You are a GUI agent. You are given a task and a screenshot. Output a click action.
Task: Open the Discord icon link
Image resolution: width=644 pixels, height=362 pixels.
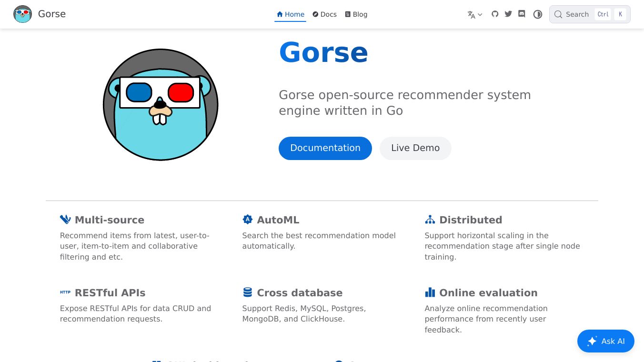coord(522,14)
